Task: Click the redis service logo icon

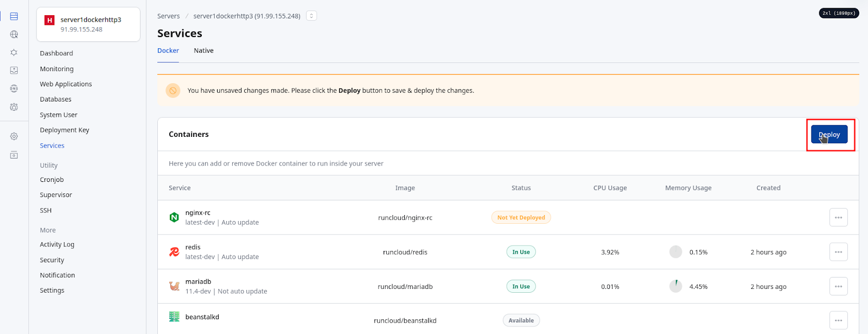Action: [174, 251]
